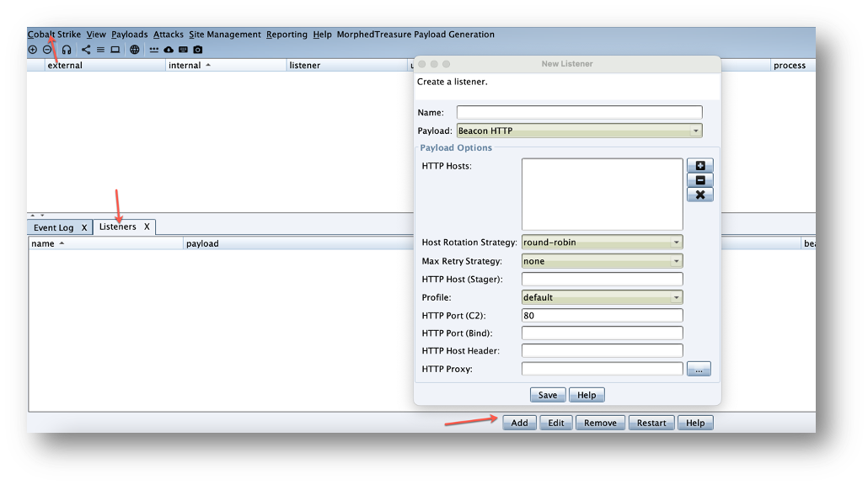Screen dimensions: 868x485
Task: Click the disconnect (minus circle) toolbar icon
Action: coord(47,50)
